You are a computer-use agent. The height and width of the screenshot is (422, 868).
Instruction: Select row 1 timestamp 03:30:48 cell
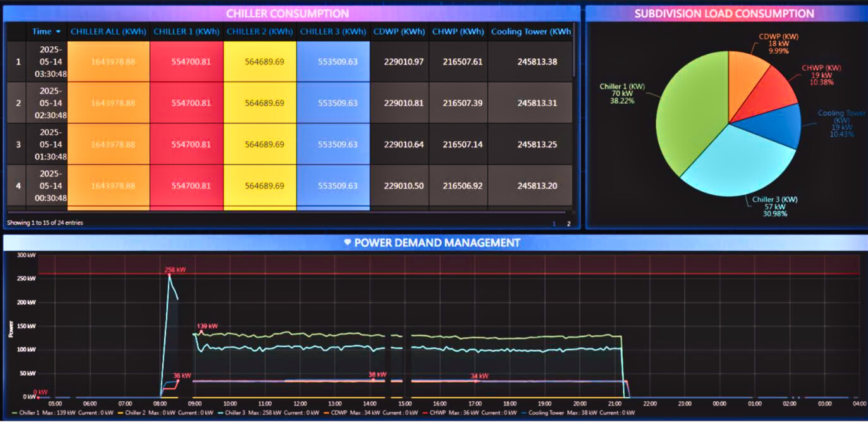pyautogui.click(x=47, y=62)
